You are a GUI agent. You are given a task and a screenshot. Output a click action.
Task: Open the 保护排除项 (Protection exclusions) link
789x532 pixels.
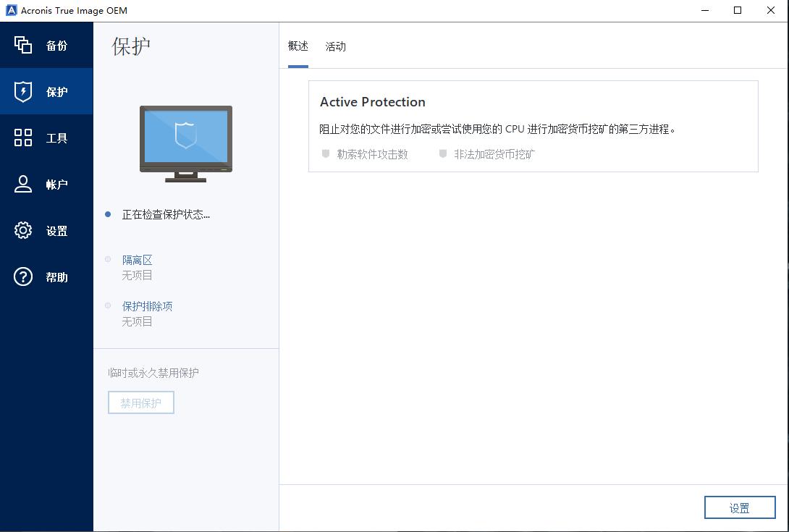[148, 306]
